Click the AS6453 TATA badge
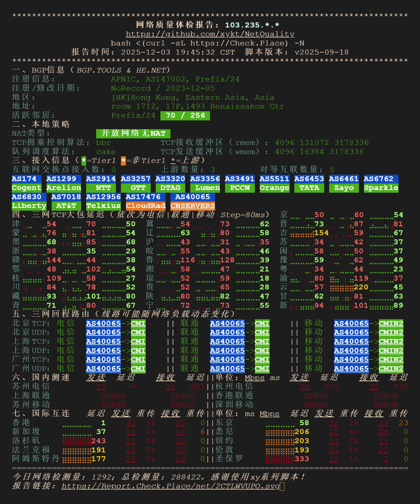 [x=309, y=183]
